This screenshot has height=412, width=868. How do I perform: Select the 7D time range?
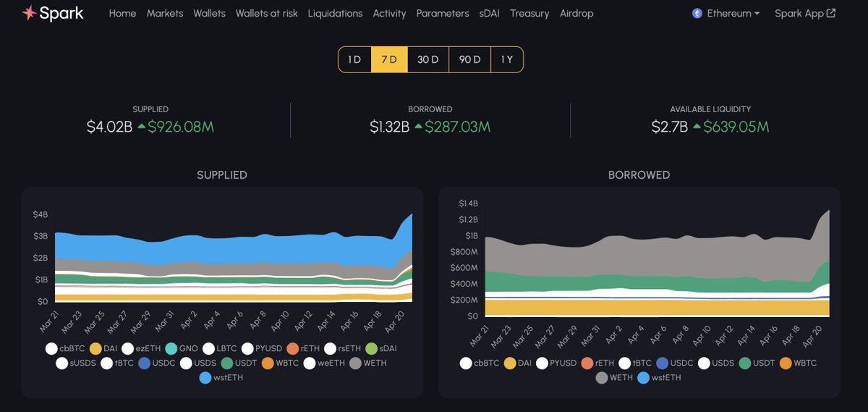pyautogui.click(x=389, y=59)
